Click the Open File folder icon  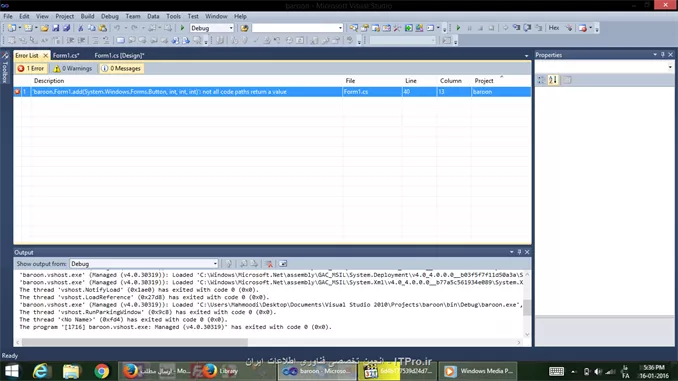44,28
